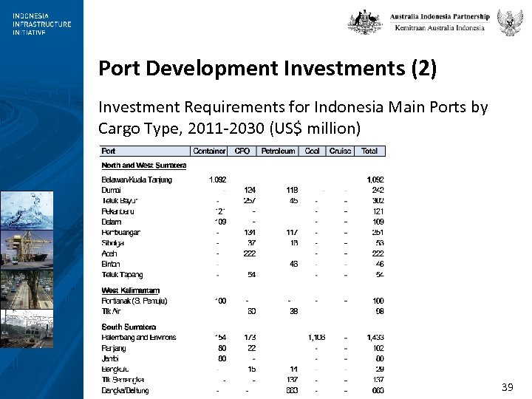Select the 'Port Development Investments (2)' title
The image size is (532, 399).
click(x=267, y=68)
